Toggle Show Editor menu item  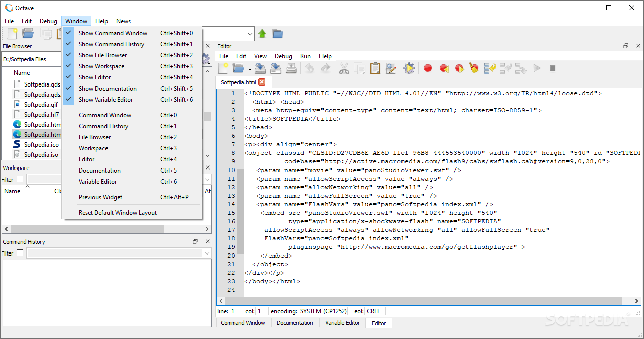132,77
